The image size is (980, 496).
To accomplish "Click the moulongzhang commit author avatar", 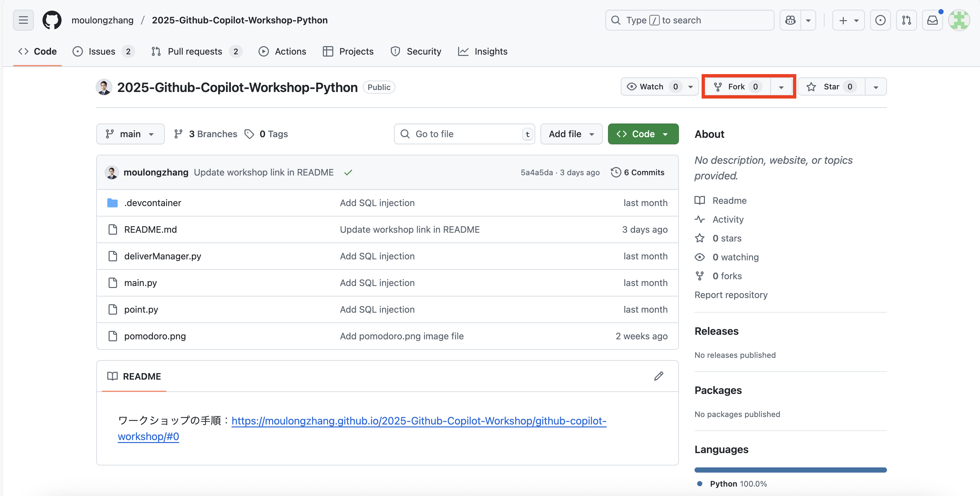I will coord(112,172).
